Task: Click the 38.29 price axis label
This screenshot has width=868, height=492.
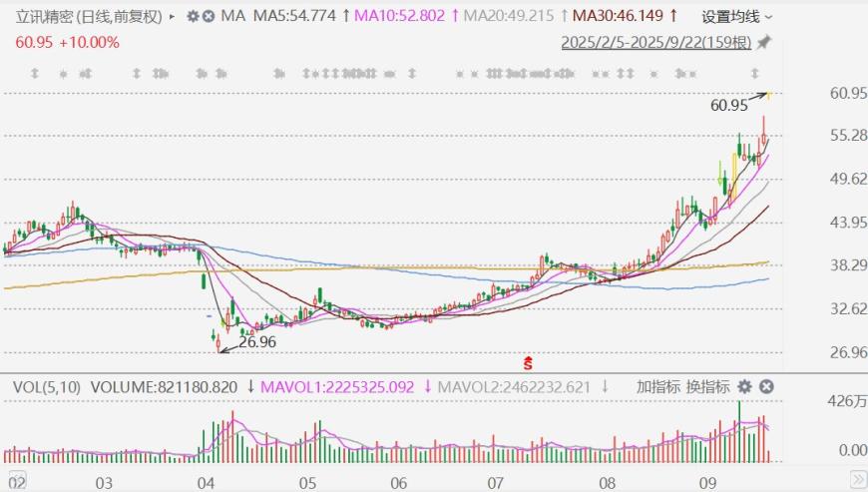Action: point(848,265)
